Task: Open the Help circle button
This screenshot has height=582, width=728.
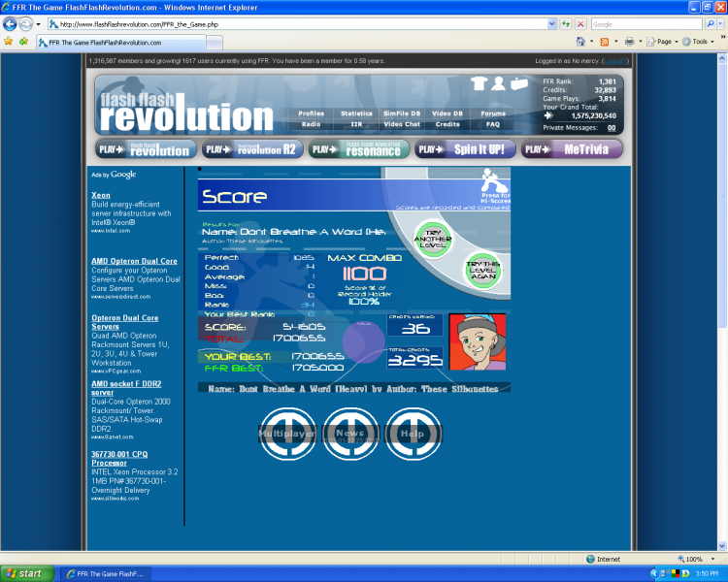Action: (413, 434)
